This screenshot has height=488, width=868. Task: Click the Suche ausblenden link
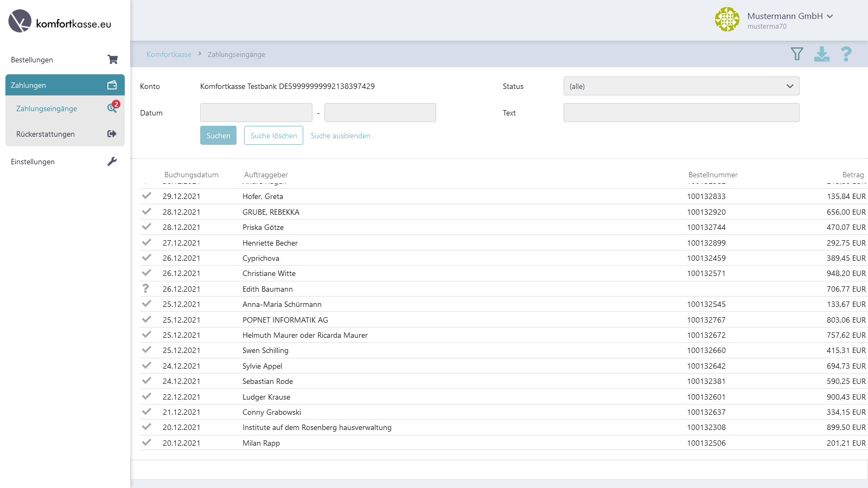(x=341, y=136)
